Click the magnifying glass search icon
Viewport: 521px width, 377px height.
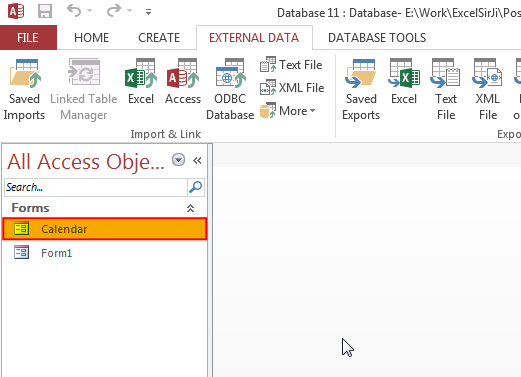pos(196,187)
